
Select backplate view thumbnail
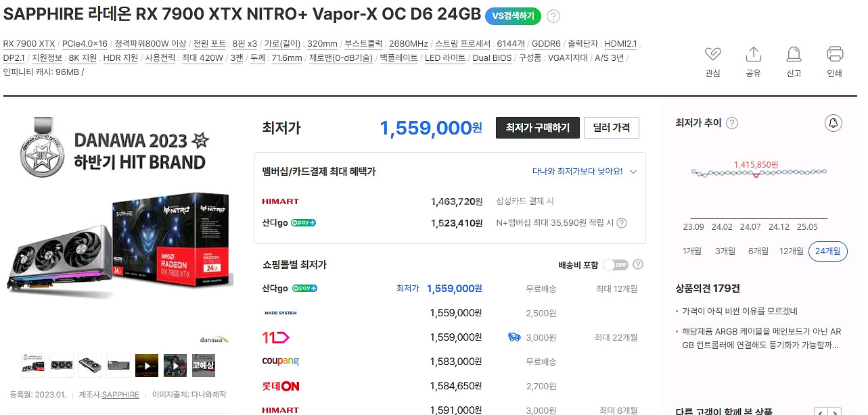118,366
